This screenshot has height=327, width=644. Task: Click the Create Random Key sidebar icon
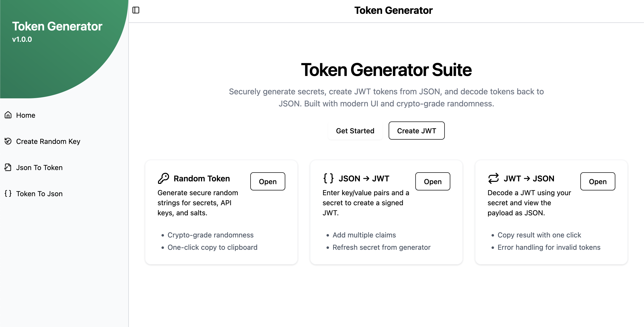(x=8, y=141)
